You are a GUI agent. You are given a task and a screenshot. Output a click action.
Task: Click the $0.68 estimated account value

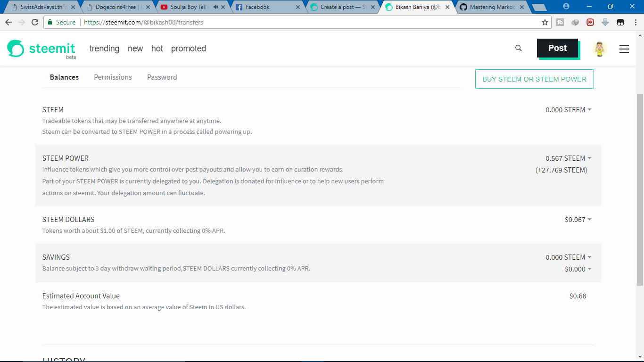[x=578, y=296]
